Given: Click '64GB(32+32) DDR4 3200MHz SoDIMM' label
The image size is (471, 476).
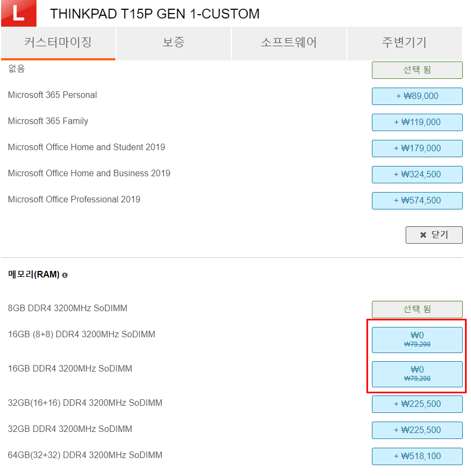Looking at the screenshot, I should coord(85,455).
